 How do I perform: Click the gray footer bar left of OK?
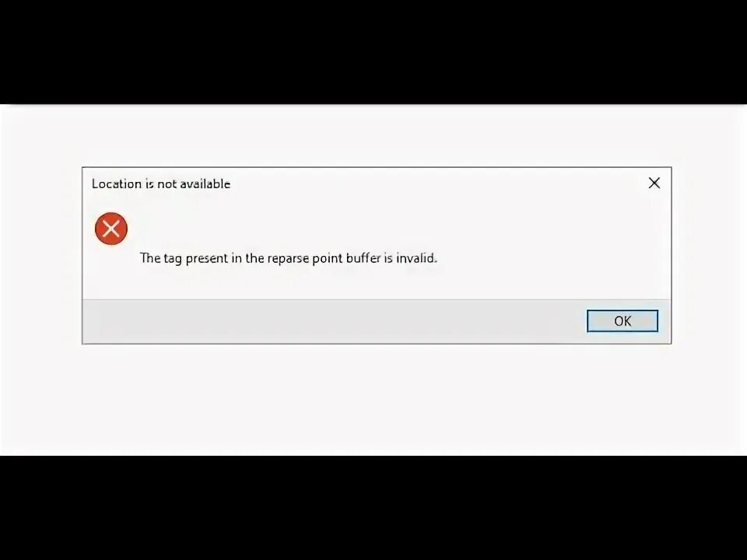pos(335,321)
